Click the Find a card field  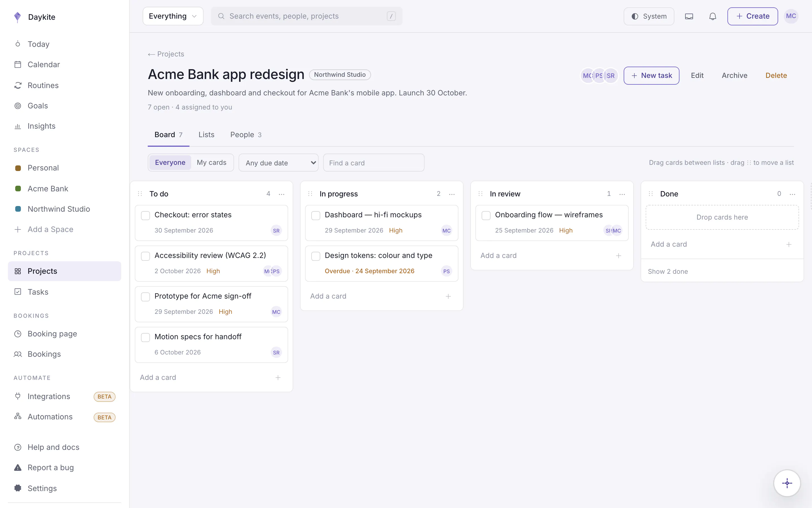pyautogui.click(x=374, y=163)
